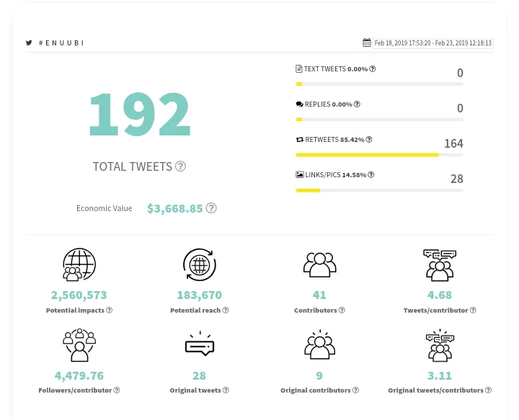Image resolution: width=519 pixels, height=420 pixels.
Task: Click help icon next to REPLIES 0.00%
Action: [357, 104]
